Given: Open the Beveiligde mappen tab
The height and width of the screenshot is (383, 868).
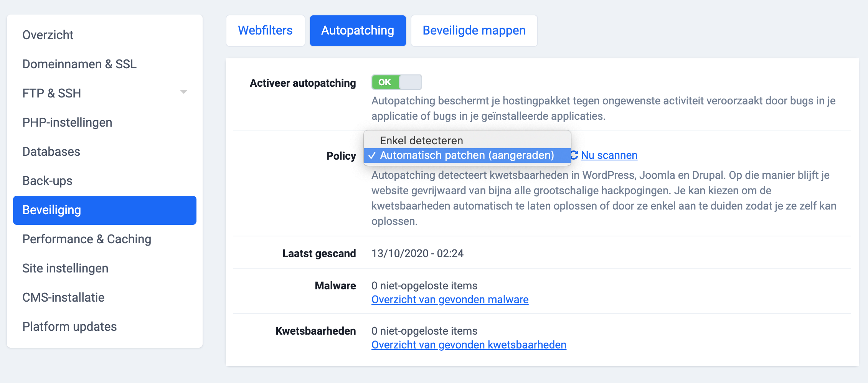Looking at the screenshot, I should tap(474, 30).
